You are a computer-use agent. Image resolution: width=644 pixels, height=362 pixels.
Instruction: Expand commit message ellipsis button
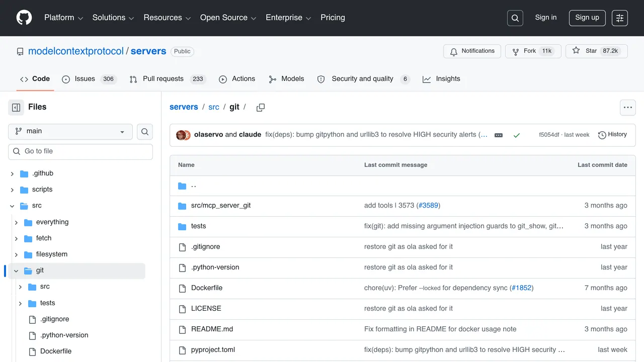499,135
